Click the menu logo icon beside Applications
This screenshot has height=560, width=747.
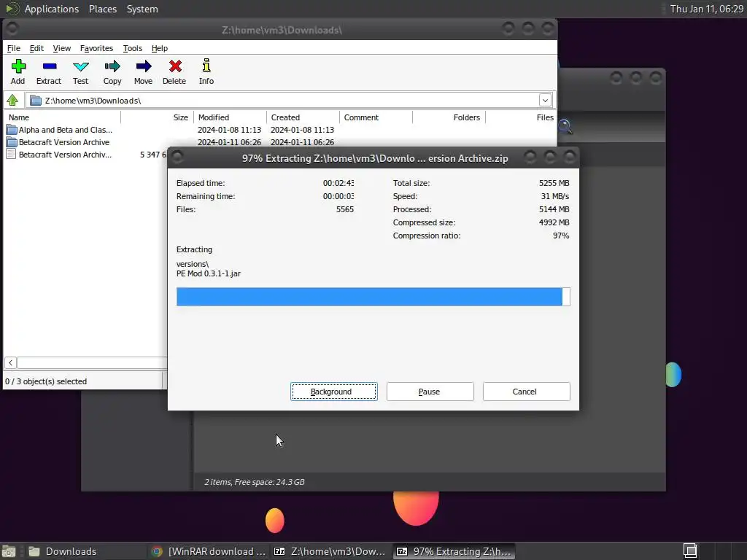(x=12, y=9)
